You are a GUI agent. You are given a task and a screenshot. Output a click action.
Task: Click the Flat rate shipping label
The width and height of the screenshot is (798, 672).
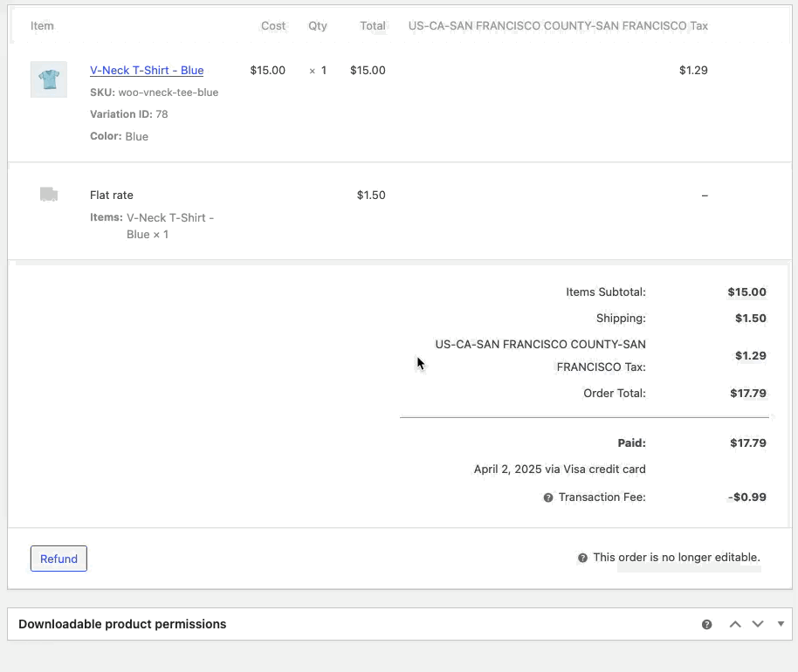(112, 195)
